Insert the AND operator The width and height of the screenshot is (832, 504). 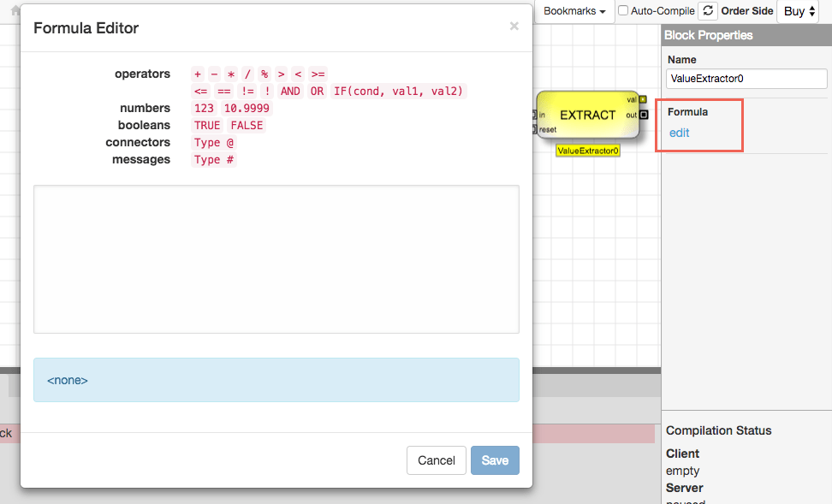(x=290, y=92)
